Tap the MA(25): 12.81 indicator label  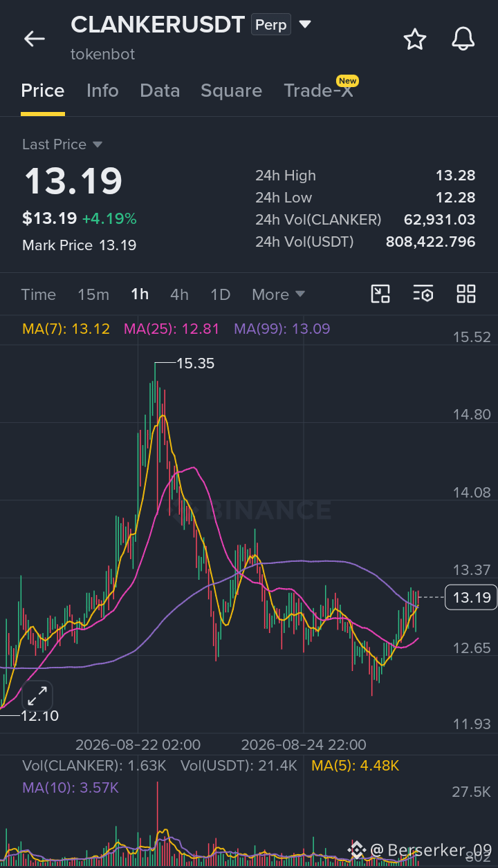[x=172, y=329]
